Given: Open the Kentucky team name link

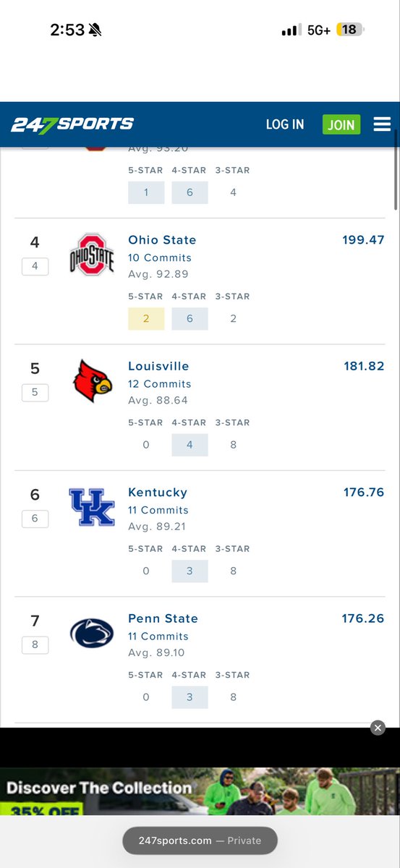Looking at the screenshot, I should [158, 492].
